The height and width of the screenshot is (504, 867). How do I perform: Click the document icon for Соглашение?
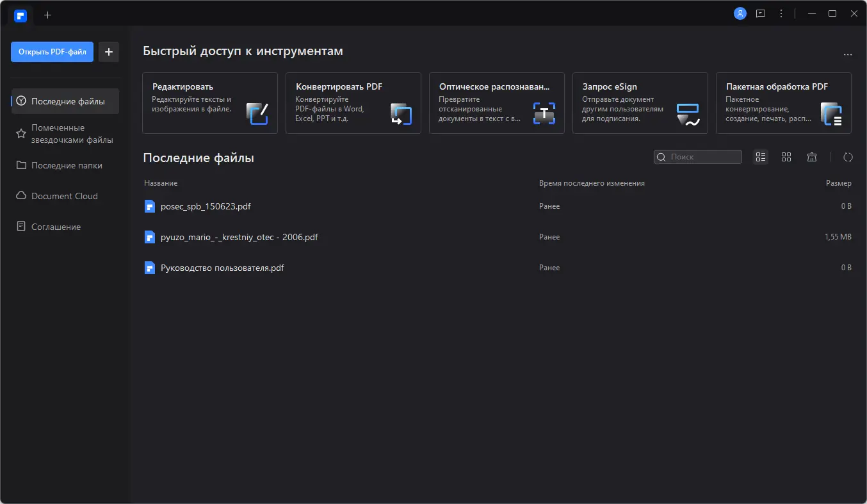tap(21, 227)
